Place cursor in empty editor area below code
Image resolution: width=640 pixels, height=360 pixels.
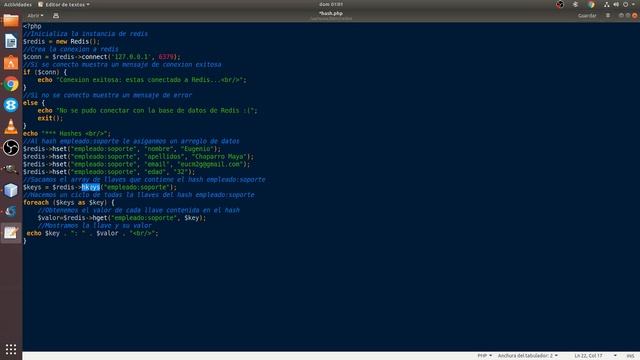(331, 298)
